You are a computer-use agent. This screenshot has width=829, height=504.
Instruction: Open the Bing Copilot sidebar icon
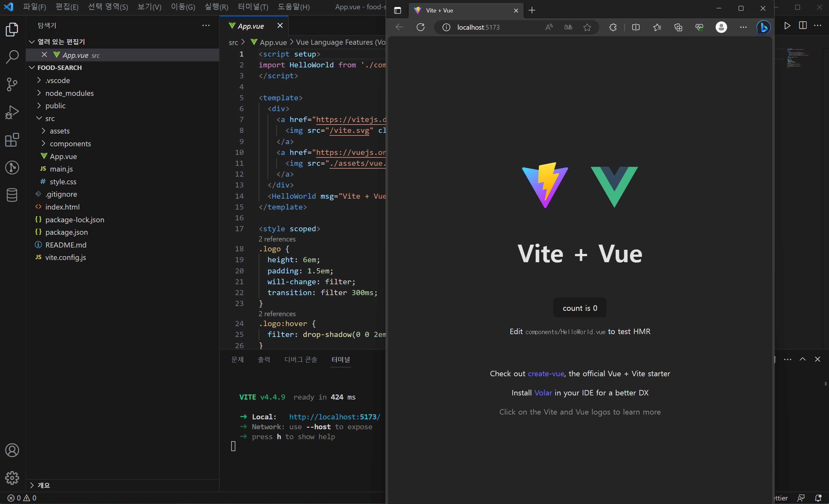(x=763, y=27)
